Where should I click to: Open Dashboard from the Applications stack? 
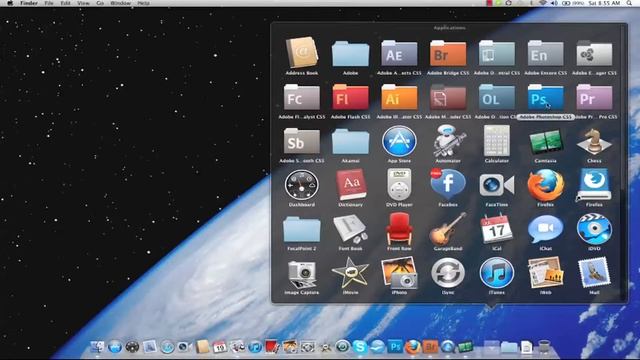click(x=302, y=185)
